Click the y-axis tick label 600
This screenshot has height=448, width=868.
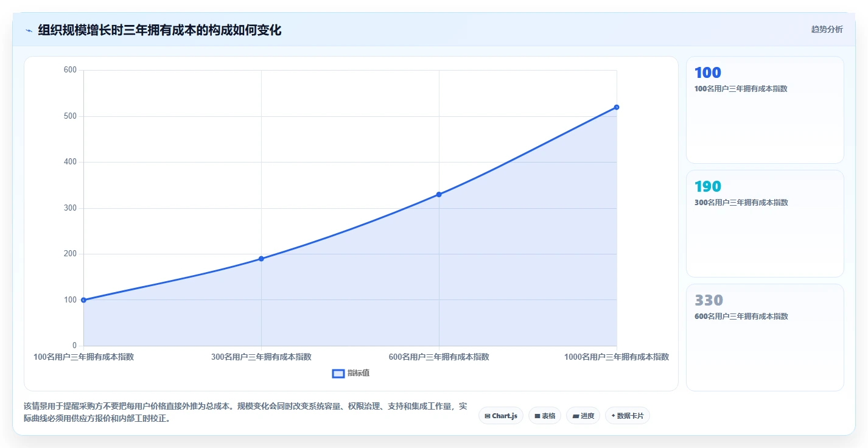coord(70,70)
